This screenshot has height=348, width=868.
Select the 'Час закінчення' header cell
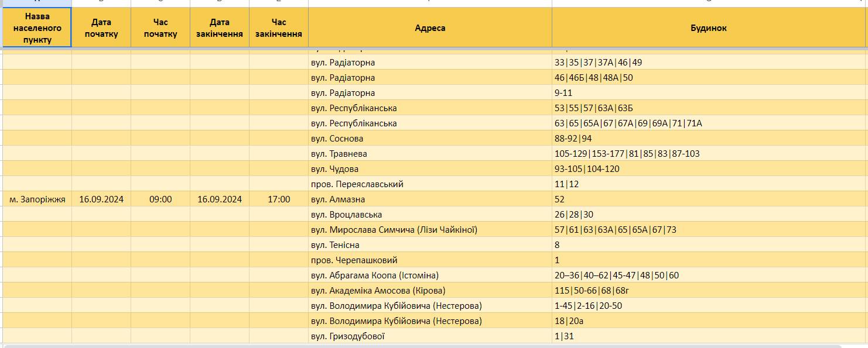tap(279, 27)
